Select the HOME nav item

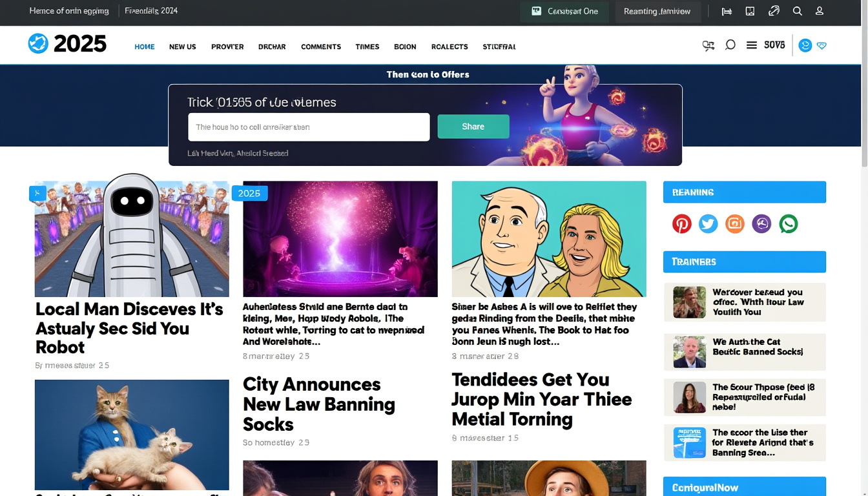[x=145, y=47]
